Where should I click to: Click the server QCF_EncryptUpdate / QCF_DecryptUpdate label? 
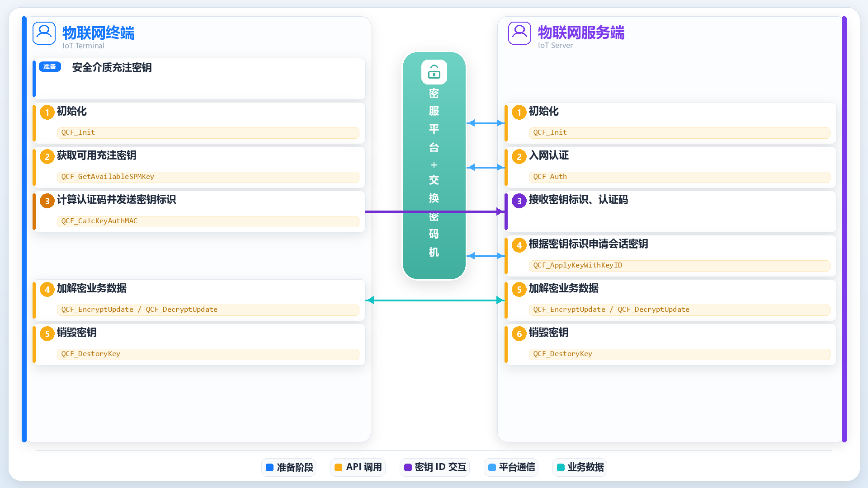point(679,310)
